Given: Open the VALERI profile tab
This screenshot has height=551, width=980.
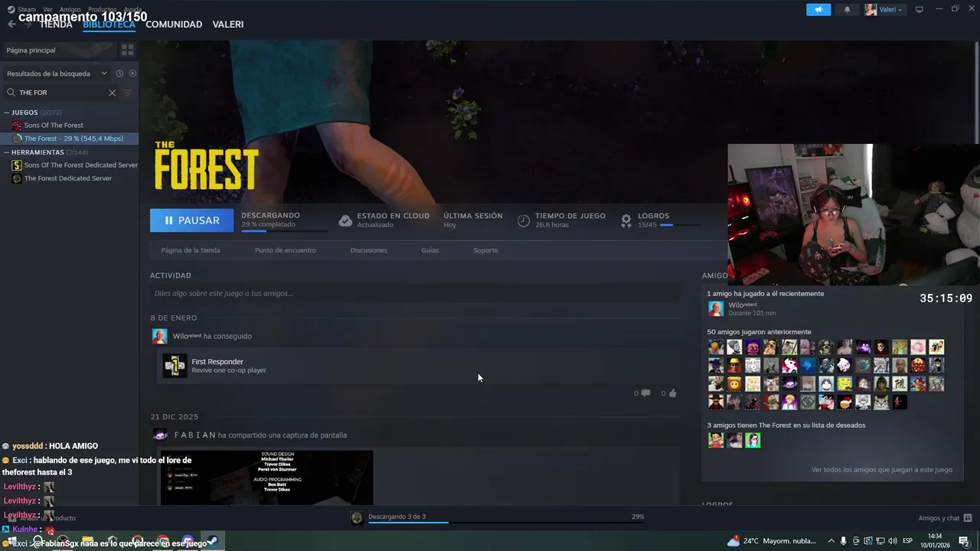Looking at the screenshot, I should (228, 24).
